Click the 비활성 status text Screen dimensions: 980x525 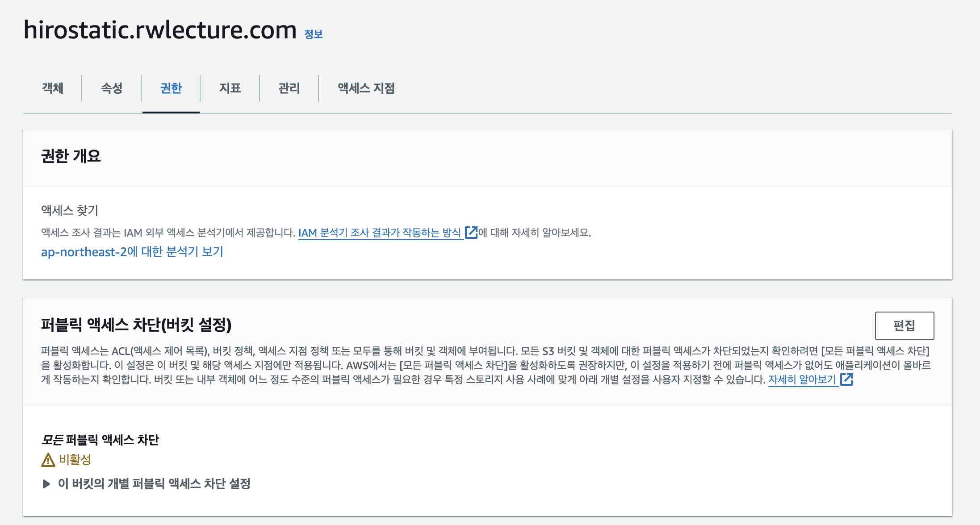tap(75, 459)
